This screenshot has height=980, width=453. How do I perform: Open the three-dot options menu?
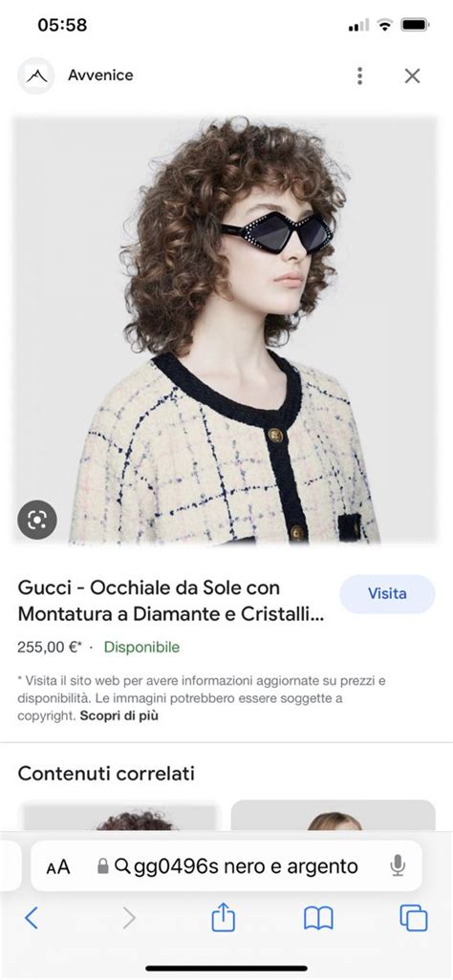tap(359, 75)
